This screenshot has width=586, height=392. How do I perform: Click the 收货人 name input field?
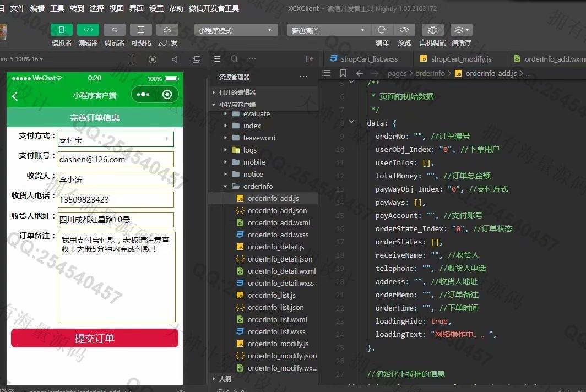click(x=116, y=179)
